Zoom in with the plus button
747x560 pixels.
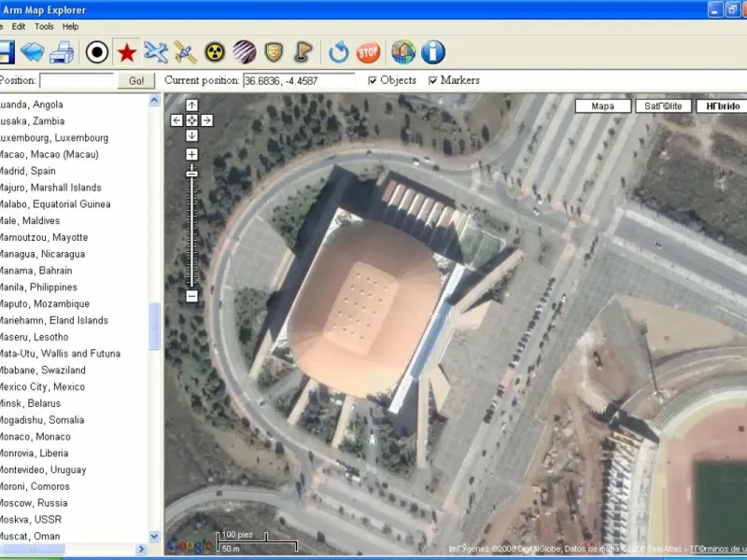click(x=191, y=154)
